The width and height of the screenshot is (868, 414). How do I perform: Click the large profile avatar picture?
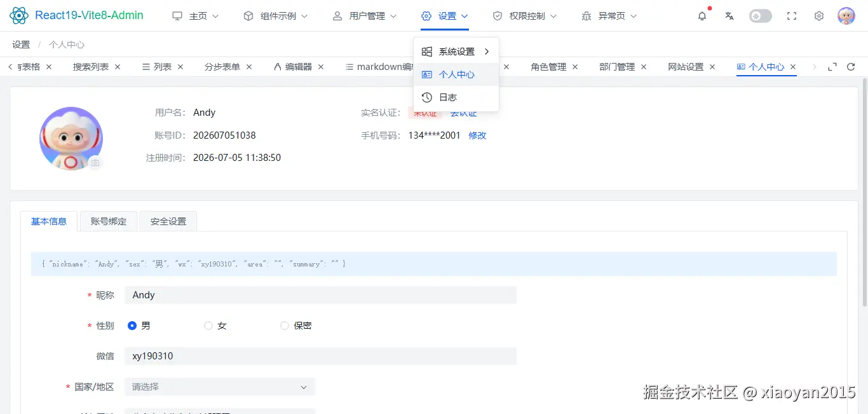pos(71,138)
